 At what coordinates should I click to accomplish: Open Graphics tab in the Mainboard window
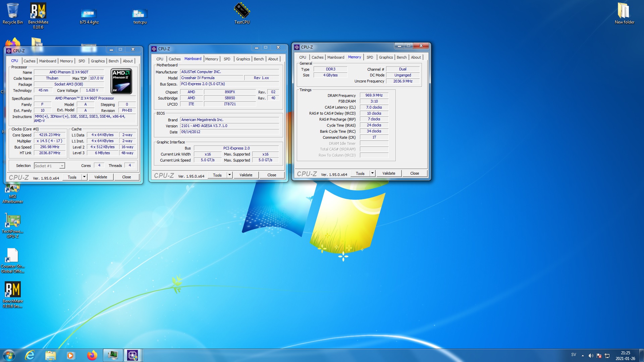pyautogui.click(x=243, y=59)
